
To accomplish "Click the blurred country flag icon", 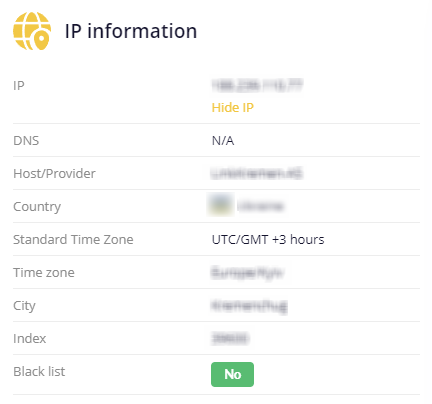I will point(220,205).
